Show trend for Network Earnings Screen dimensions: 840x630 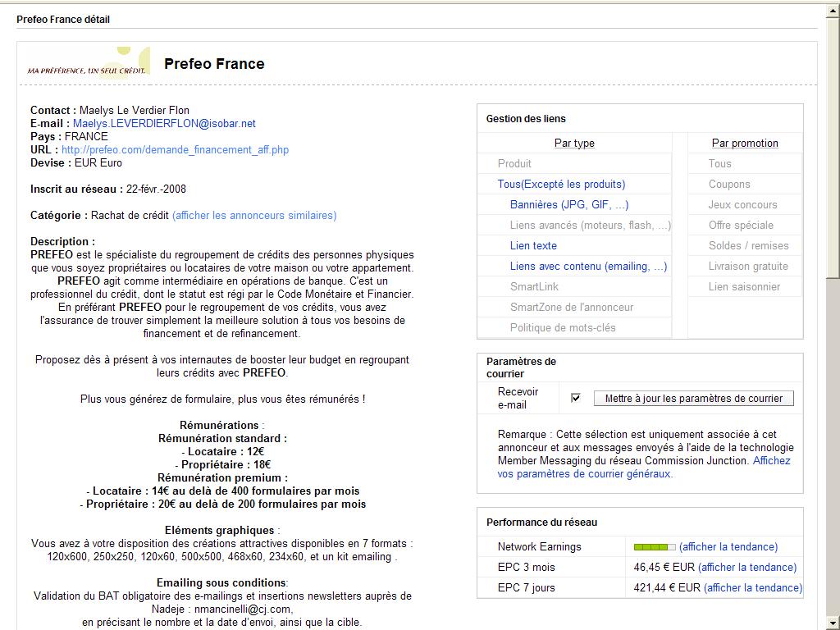728,547
